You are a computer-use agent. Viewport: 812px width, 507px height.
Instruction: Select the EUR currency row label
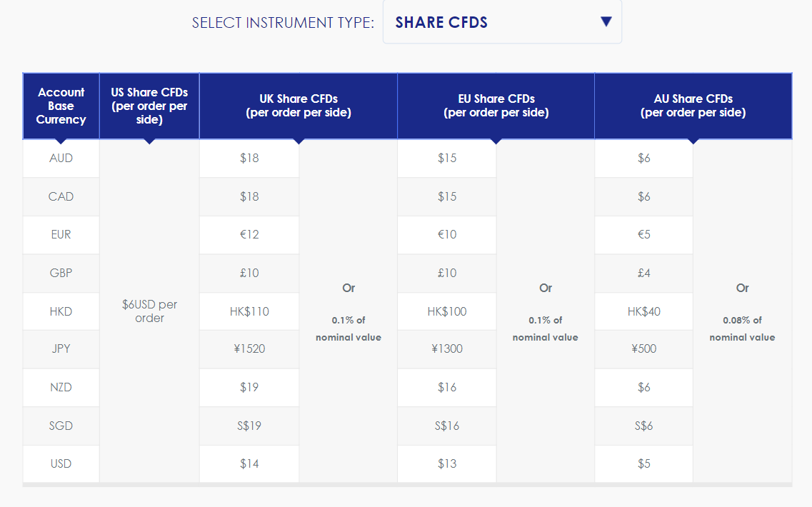click(x=61, y=235)
